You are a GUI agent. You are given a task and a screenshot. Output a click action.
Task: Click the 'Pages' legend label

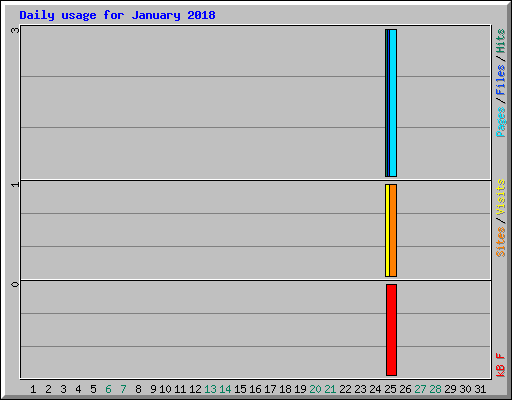(500, 122)
